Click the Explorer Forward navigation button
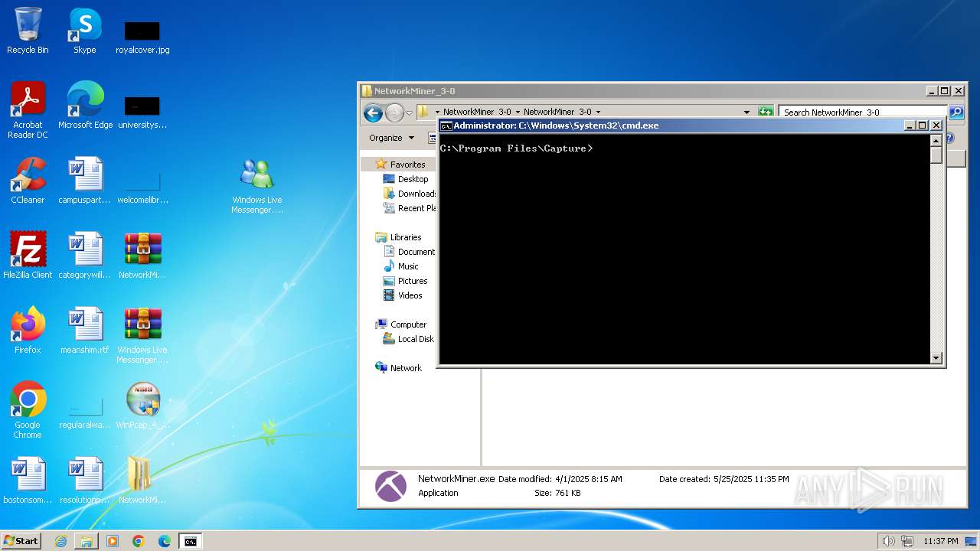Screen dimensions: 980x551 click(394, 113)
